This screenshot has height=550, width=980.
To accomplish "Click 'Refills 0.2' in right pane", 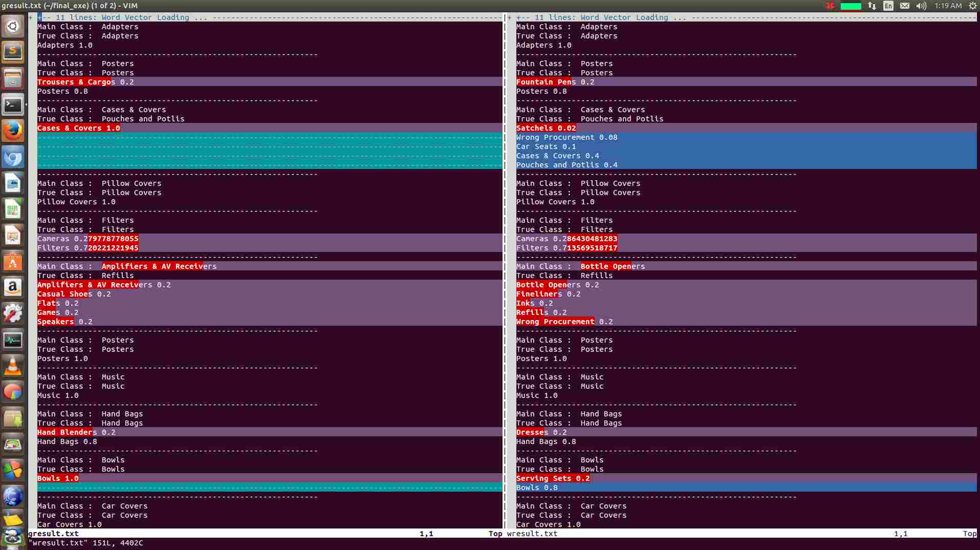I will 541,312.
